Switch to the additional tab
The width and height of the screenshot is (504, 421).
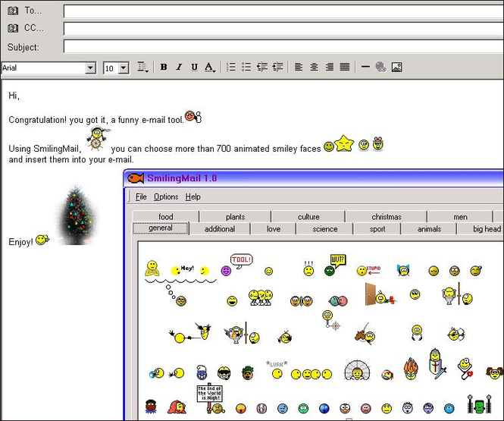tap(220, 228)
